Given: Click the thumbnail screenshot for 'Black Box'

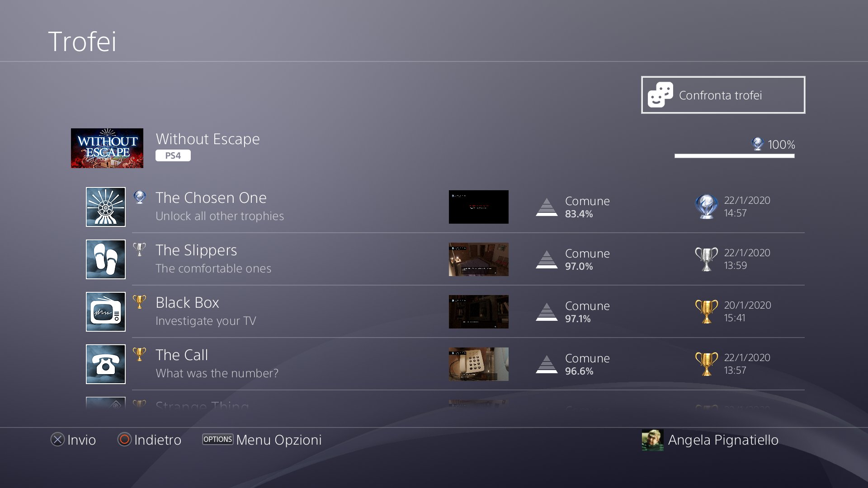Looking at the screenshot, I should pos(478,311).
